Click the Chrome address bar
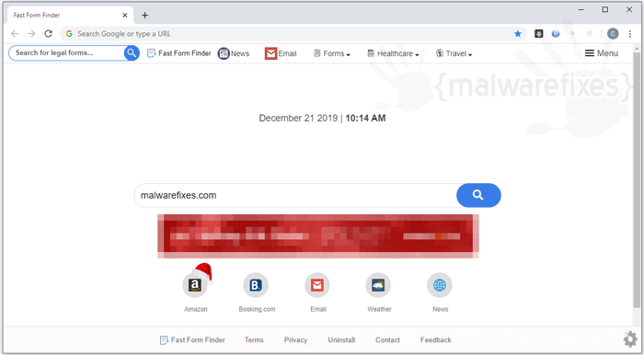This screenshot has height=355, width=644. pos(293,34)
